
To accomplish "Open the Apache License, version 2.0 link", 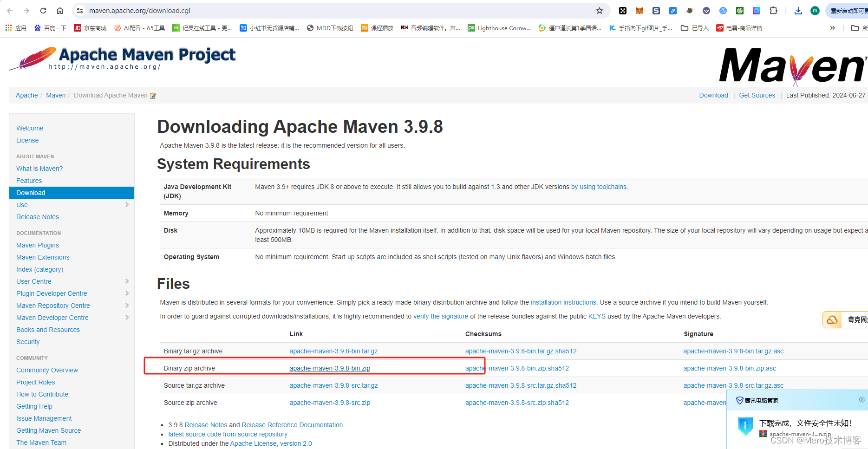I will click(x=271, y=443).
